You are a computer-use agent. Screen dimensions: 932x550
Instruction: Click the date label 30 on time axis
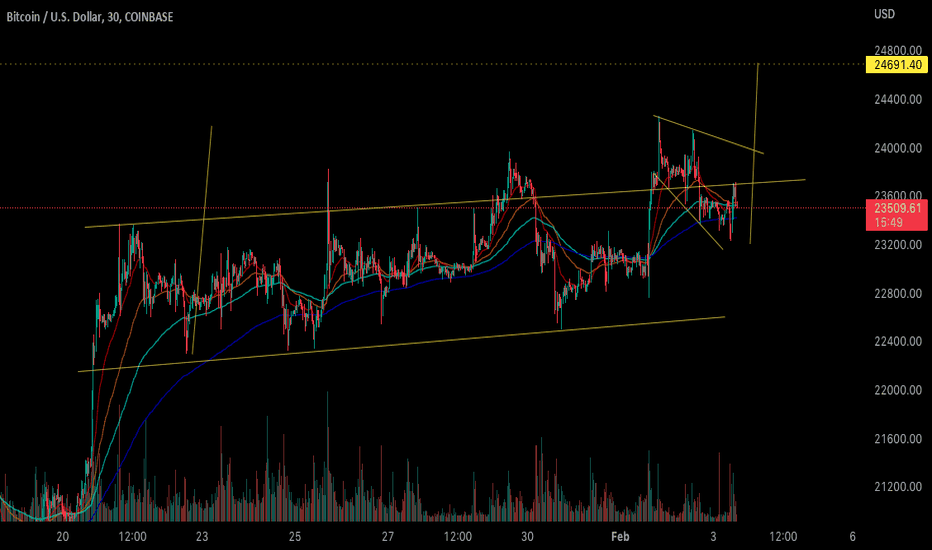(527, 537)
